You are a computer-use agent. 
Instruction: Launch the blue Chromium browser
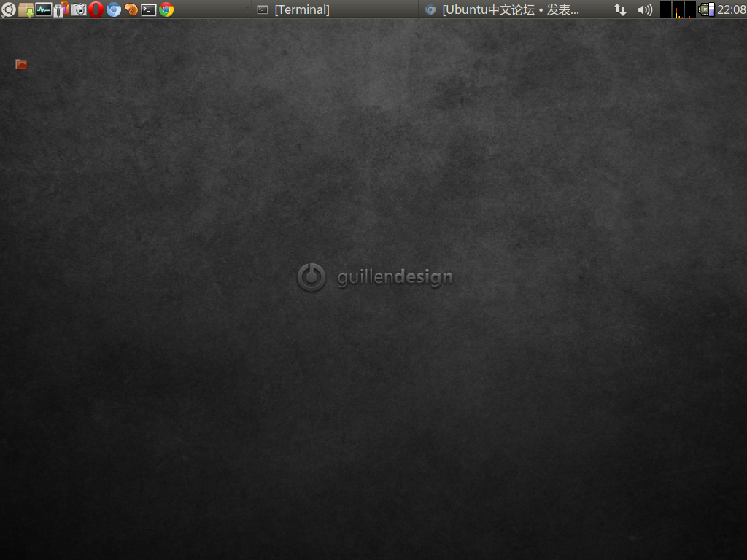tap(113, 9)
